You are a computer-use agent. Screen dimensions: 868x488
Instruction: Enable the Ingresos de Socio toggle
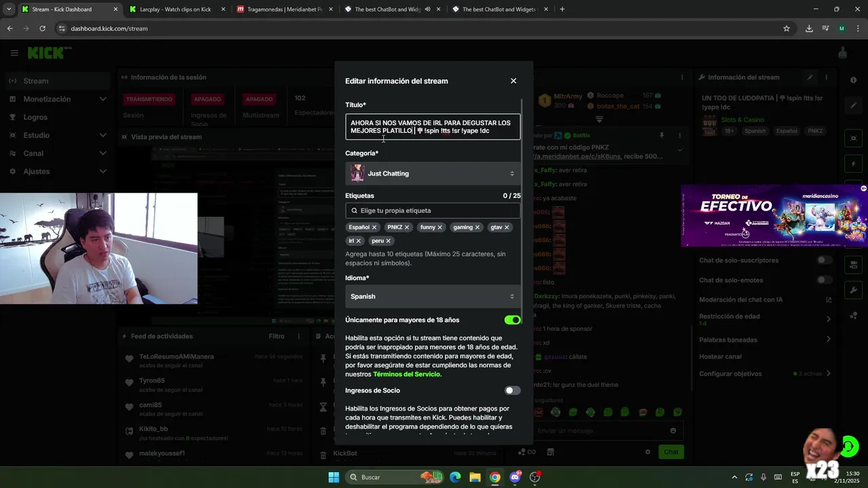[x=513, y=390]
